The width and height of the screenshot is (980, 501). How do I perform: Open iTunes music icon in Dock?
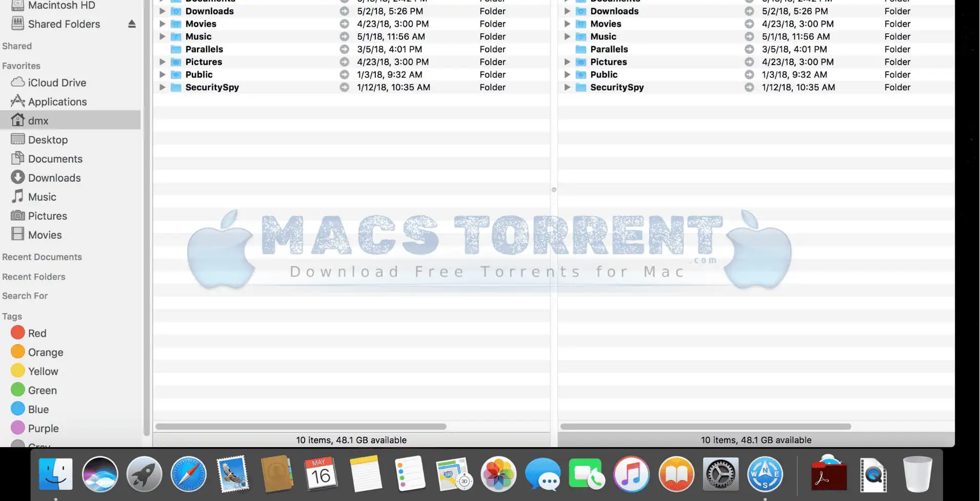631,474
